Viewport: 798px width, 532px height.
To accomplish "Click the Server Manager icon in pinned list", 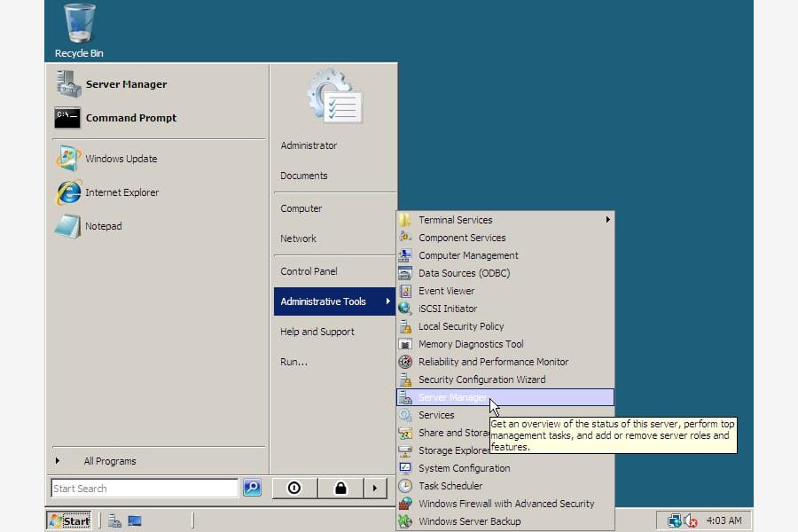I will pos(68,84).
